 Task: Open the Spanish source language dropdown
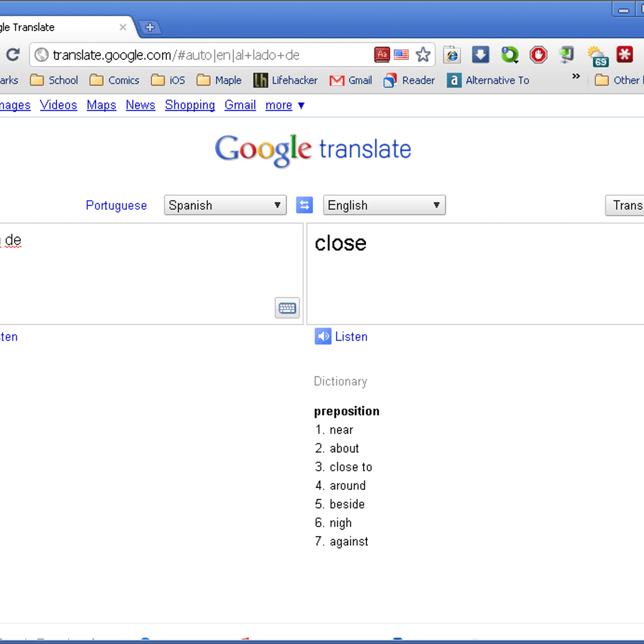[225, 205]
